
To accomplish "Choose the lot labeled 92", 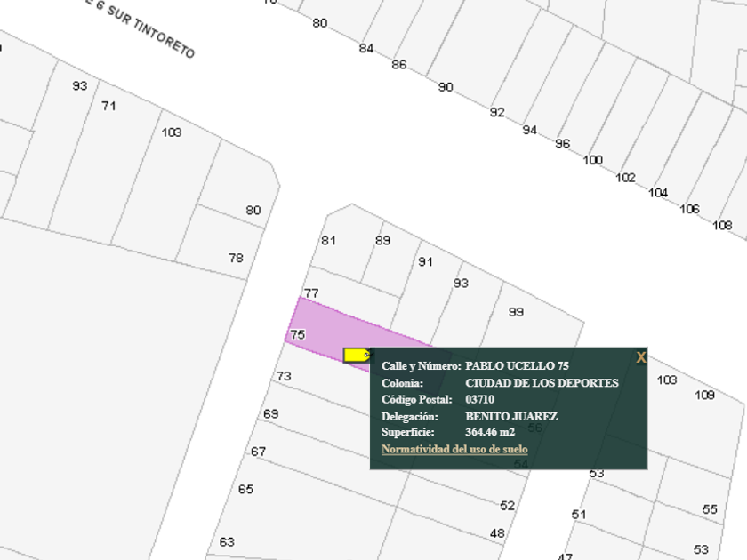I will tap(497, 112).
